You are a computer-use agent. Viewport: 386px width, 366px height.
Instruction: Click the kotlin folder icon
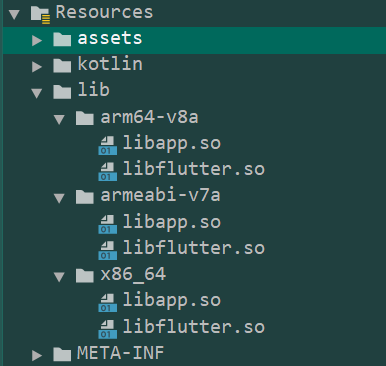tap(62, 66)
